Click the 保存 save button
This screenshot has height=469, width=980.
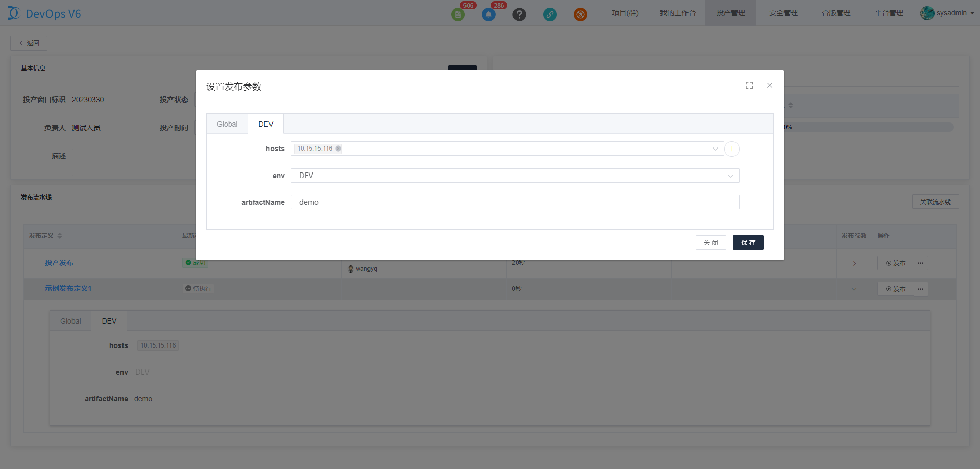pos(748,242)
